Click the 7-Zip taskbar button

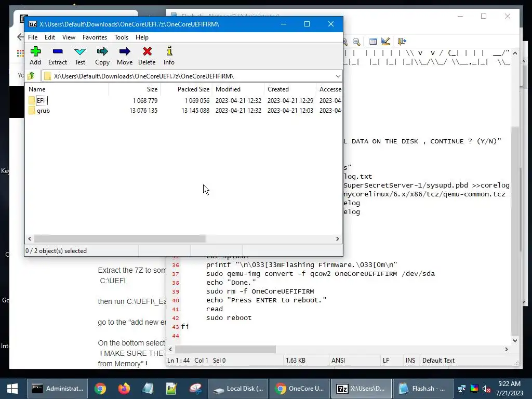tap(362, 389)
